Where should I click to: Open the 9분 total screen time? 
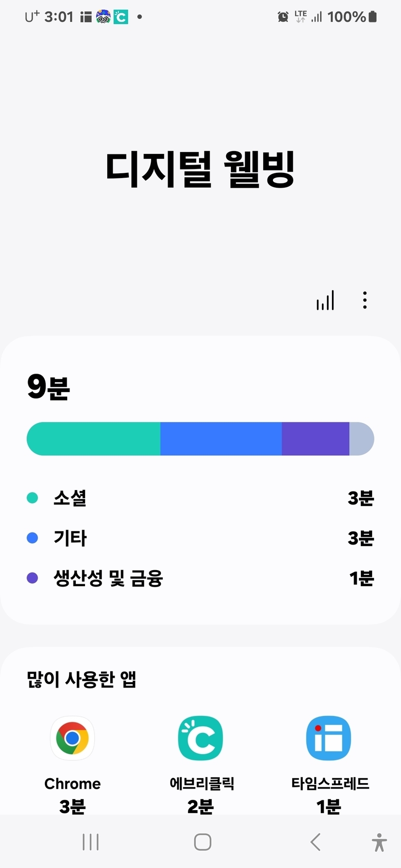tap(49, 387)
